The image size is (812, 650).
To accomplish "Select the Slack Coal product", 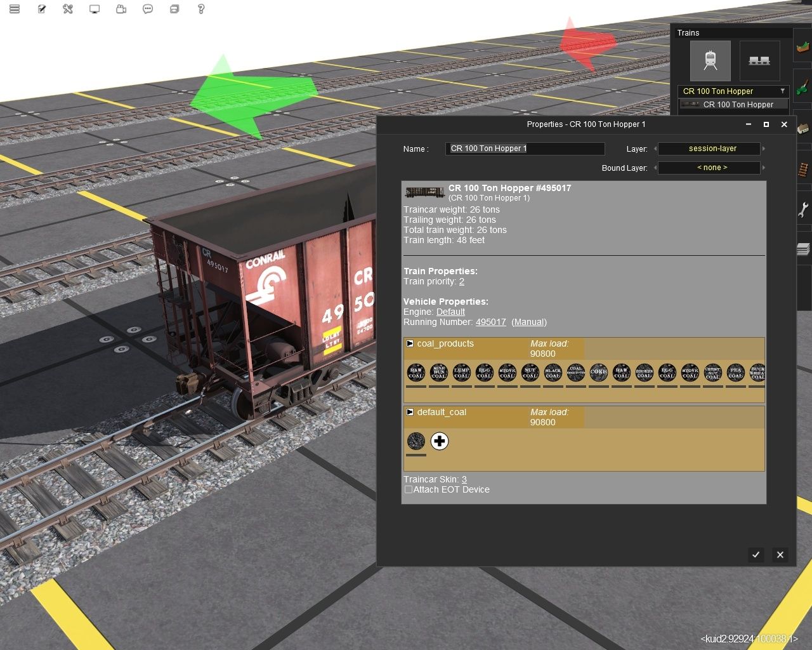I will (553, 373).
